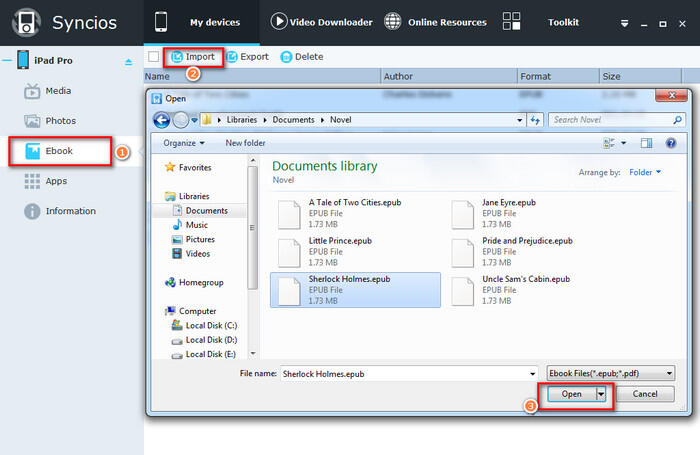The height and width of the screenshot is (455, 700).
Task: Sort ebooks by Size column
Action: point(640,76)
